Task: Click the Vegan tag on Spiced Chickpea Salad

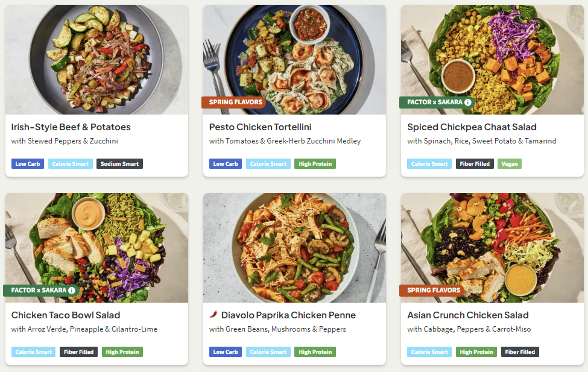Action: click(510, 164)
